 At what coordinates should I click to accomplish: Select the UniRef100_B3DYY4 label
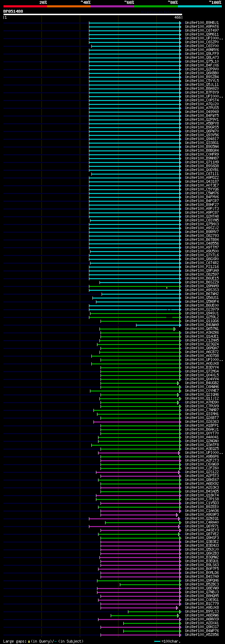[x=202, y=367]
